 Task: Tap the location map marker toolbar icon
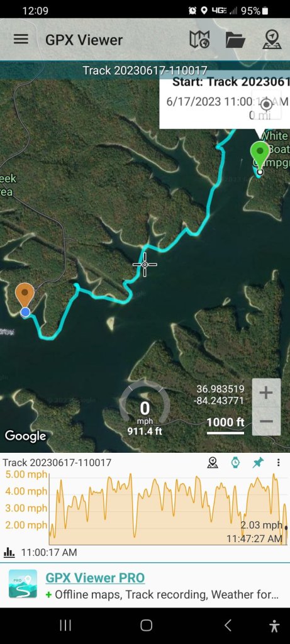pyautogui.click(x=272, y=40)
